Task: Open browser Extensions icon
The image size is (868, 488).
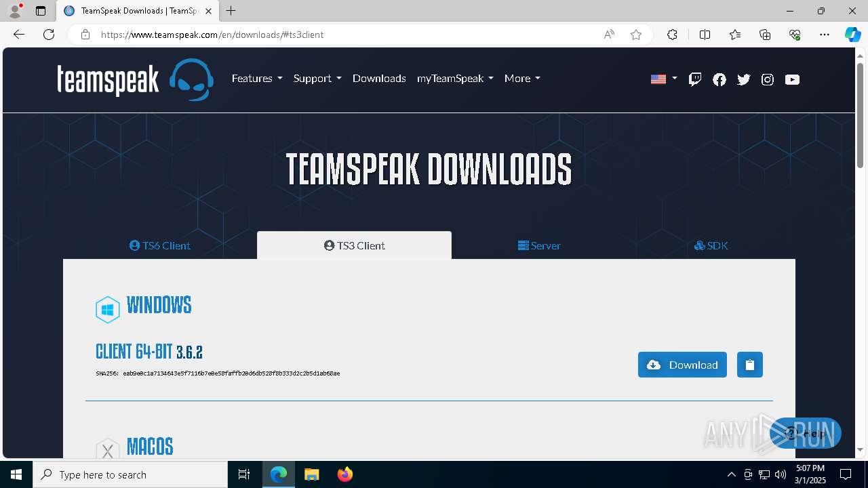Action: [672, 35]
